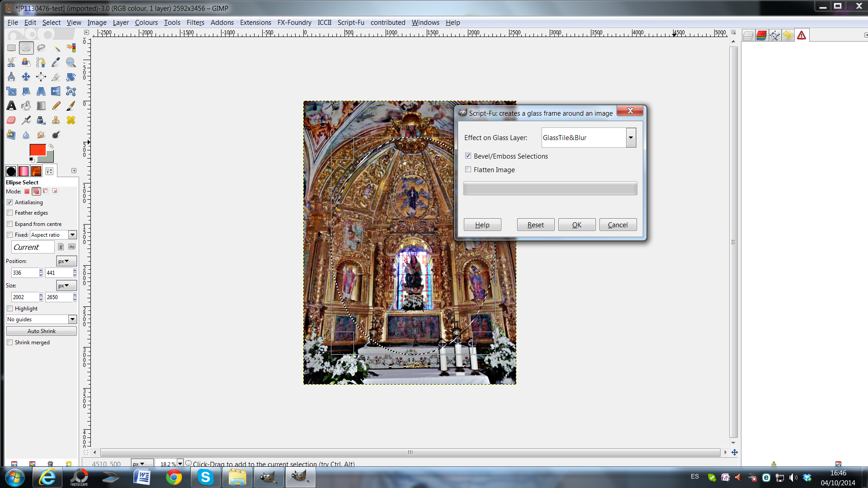Viewport: 868px width, 488px height.
Task: Check Flatten Image in Script-Fu dialog
Action: 468,169
